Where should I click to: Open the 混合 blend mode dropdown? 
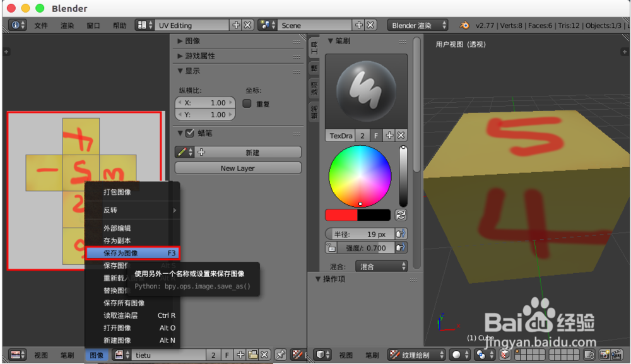(381, 266)
